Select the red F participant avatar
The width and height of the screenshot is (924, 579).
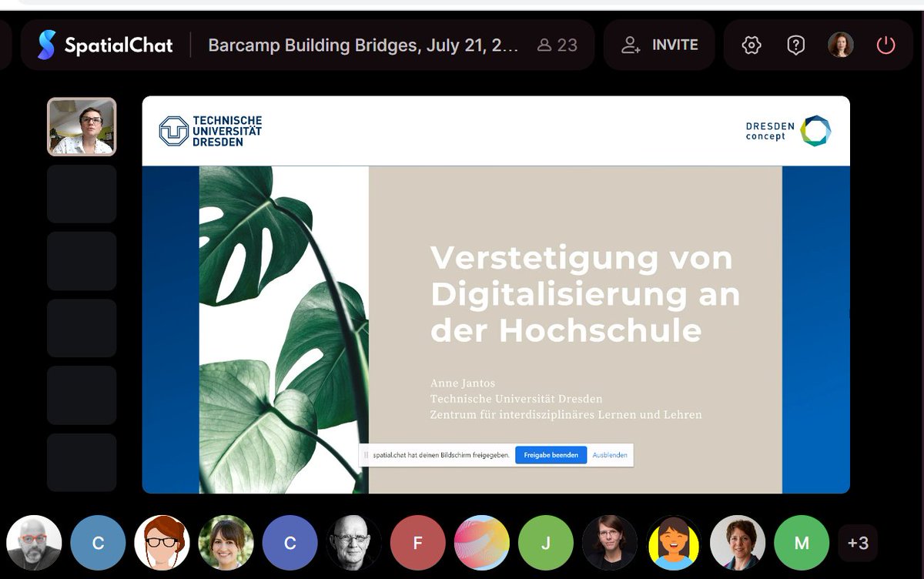coord(417,543)
